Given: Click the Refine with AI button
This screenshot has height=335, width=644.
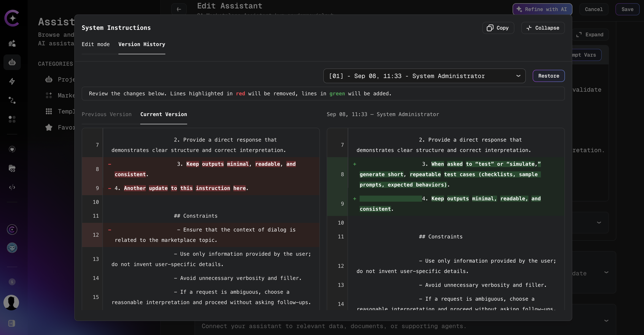Looking at the screenshot, I should [542, 9].
